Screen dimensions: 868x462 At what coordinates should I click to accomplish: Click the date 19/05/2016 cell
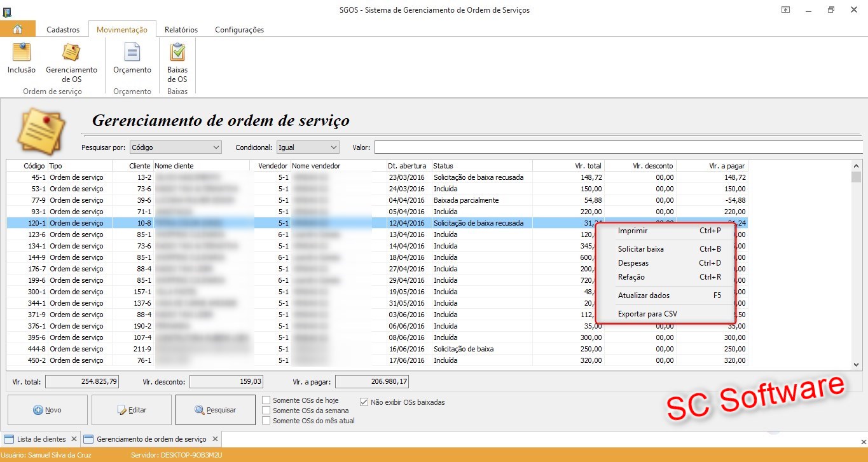point(406,292)
